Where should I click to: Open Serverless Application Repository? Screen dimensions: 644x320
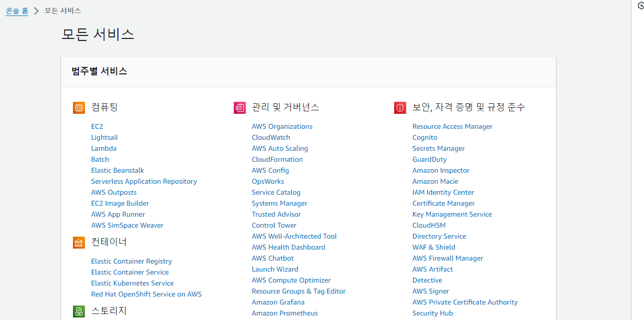[144, 181]
